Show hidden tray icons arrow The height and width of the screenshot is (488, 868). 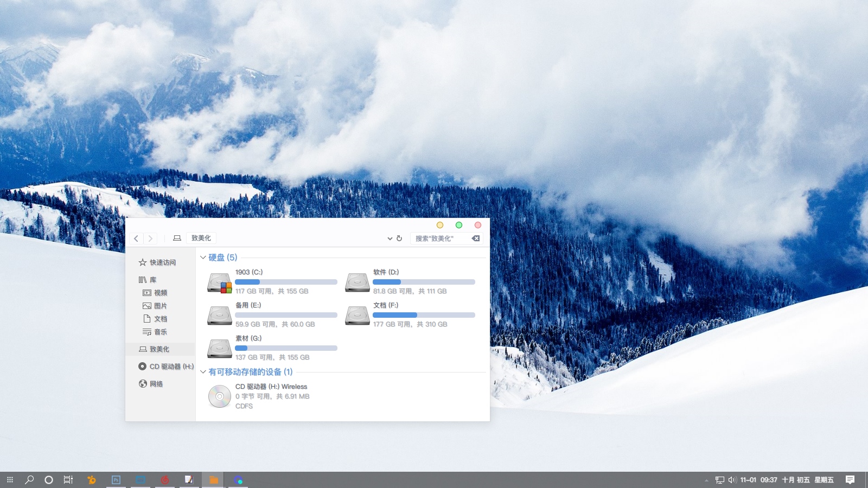coord(706,480)
